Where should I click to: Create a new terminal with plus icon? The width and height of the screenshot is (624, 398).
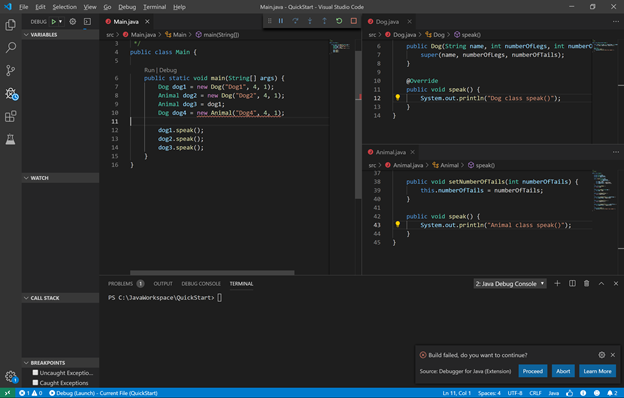(557, 283)
